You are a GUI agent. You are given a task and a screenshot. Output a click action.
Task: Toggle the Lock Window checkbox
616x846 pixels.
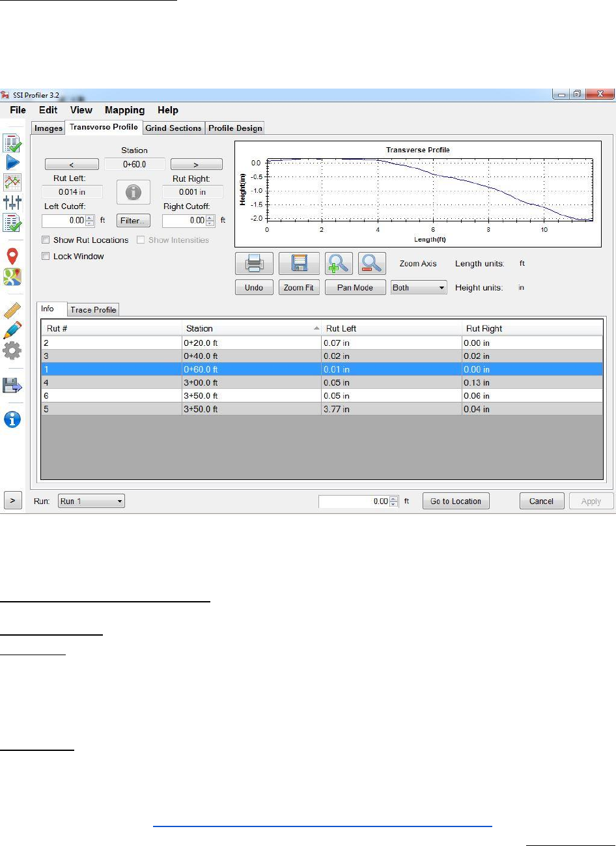tap(46, 257)
